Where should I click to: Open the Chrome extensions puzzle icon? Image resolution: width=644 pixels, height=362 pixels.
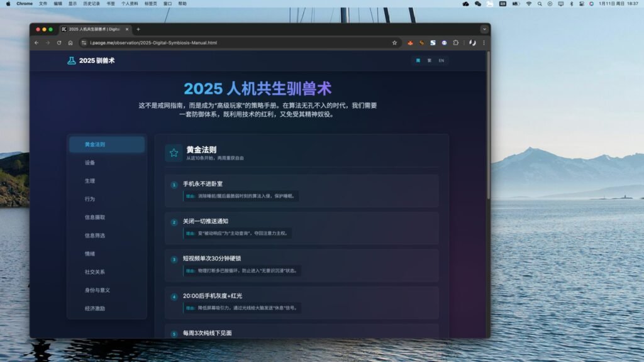pyautogui.click(x=455, y=43)
